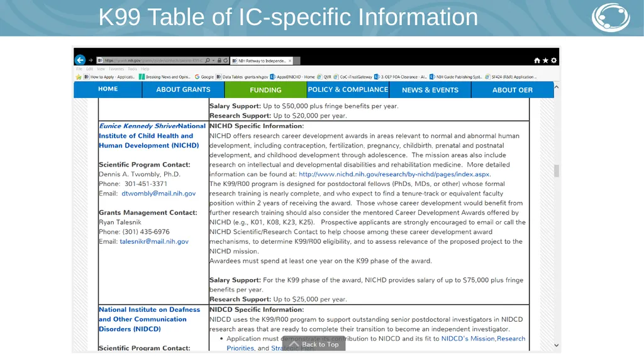Open the Edit menu
Viewport: 644px width, 362px height.
click(x=89, y=69)
